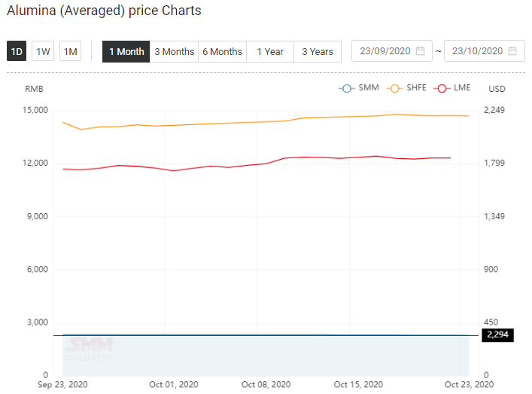Select the 1D interval button
This screenshot has width=532, height=394.
coord(17,51)
